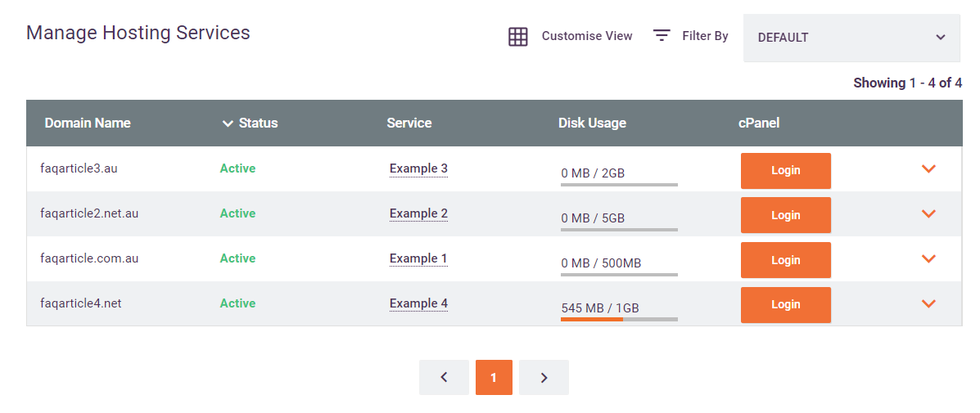This screenshot has height=413, width=980.
Task: Click the 545 MB / 1GB usage bar
Action: click(620, 319)
